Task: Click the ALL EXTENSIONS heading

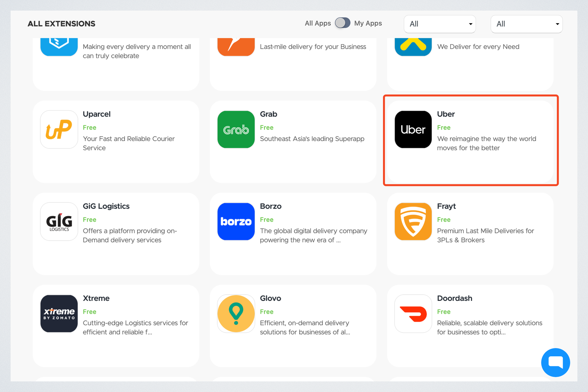Action: [61, 24]
